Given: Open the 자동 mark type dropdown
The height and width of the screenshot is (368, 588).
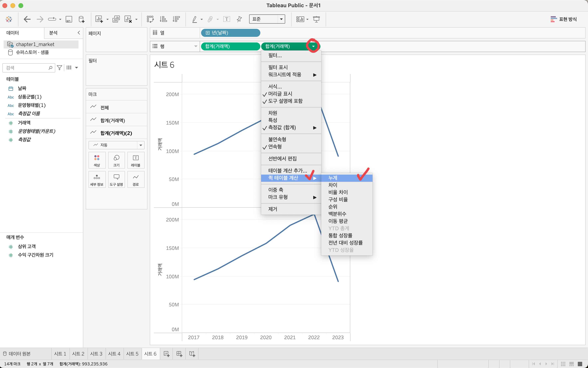Looking at the screenshot, I should pos(116,145).
